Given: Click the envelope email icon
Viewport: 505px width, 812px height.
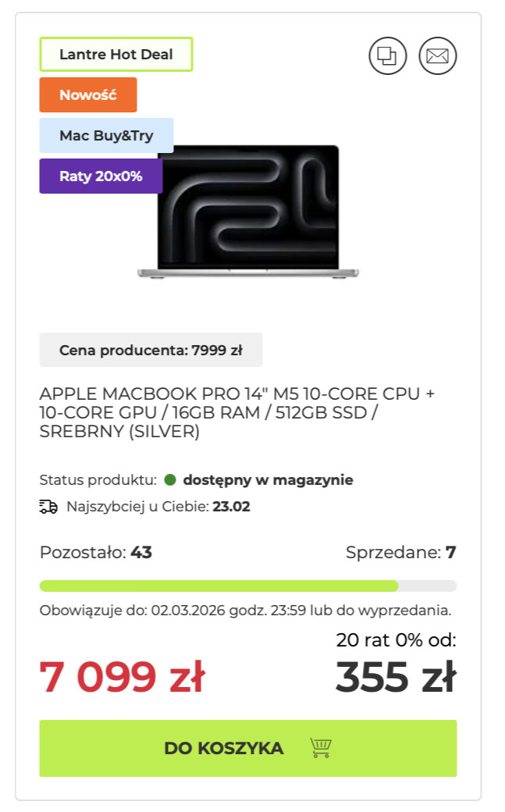Looking at the screenshot, I should tap(438, 56).
